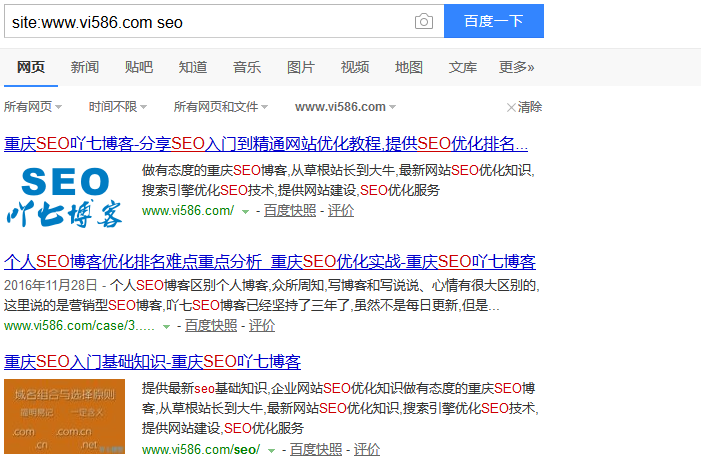Click the 百度一下 search button
The height and width of the screenshot is (459, 701).
point(493,21)
